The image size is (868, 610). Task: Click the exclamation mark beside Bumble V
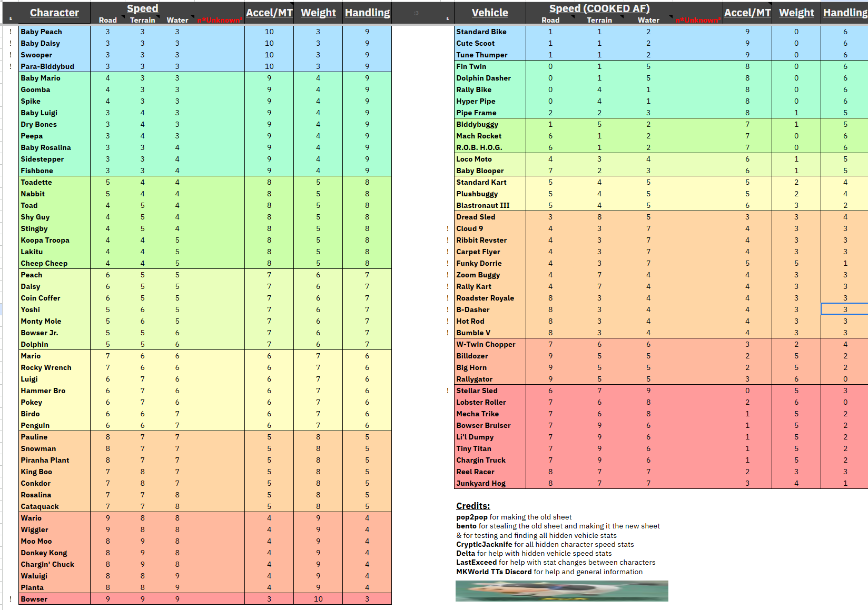[448, 333]
